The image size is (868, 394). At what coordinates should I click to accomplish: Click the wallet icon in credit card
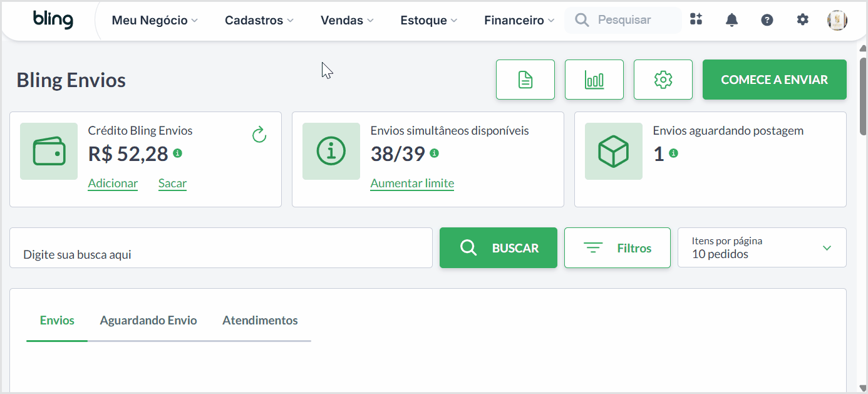[49, 152]
